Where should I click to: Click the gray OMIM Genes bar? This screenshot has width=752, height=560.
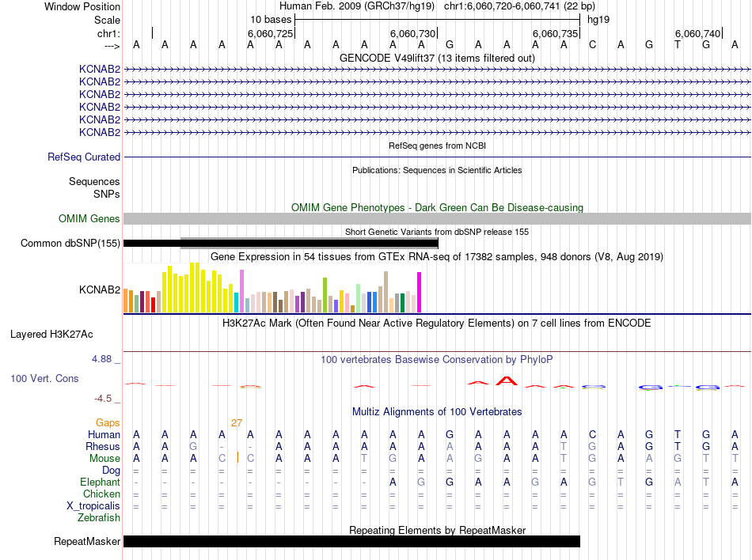[437, 219]
